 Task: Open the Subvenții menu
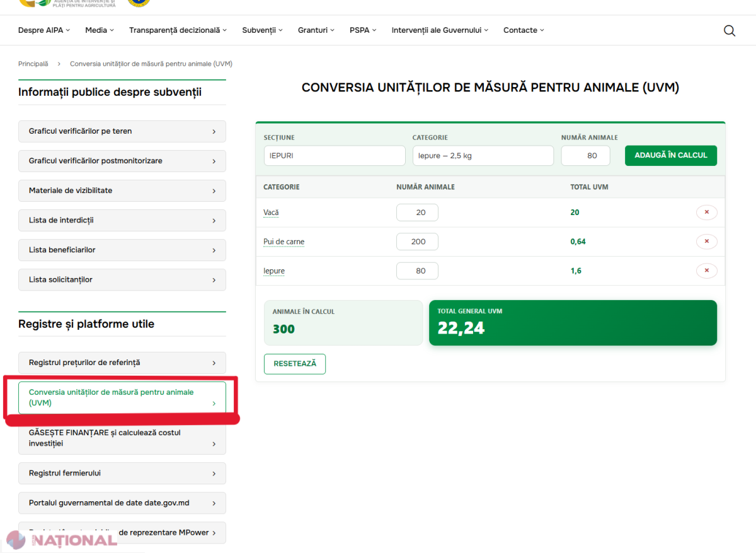coord(262,30)
